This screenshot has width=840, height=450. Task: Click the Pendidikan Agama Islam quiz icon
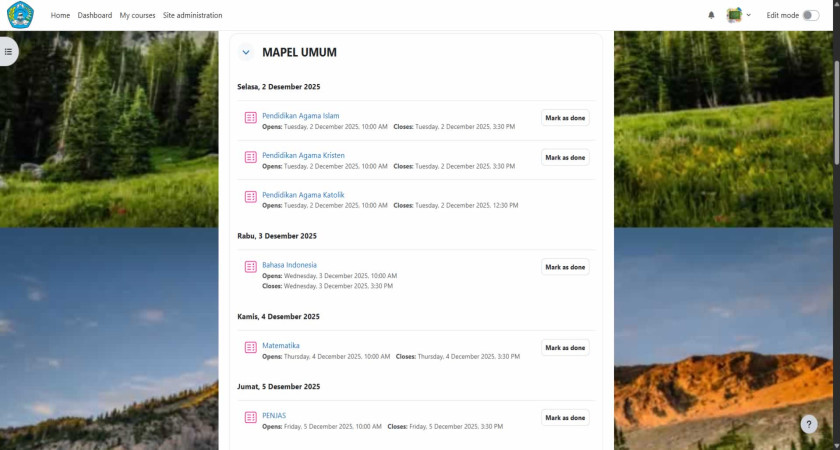[x=251, y=118]
